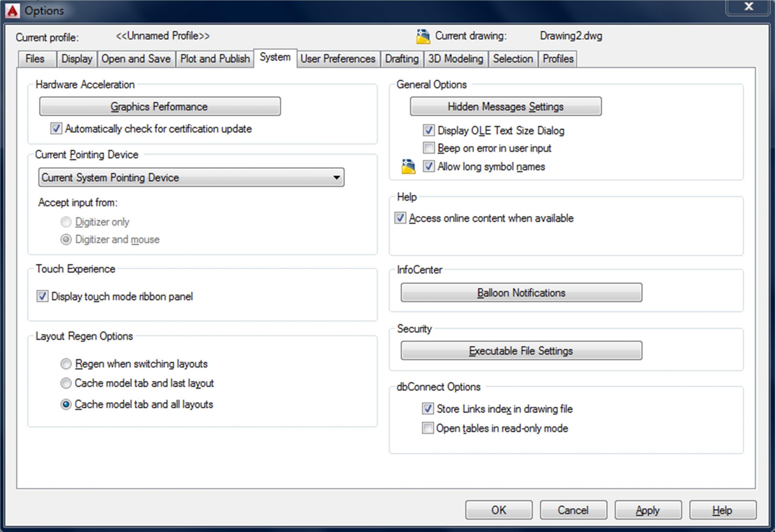The height and width of the screenshot is (532, 775).
Task: Uncheck Access online content when available
Action: (x=400, y=218)
